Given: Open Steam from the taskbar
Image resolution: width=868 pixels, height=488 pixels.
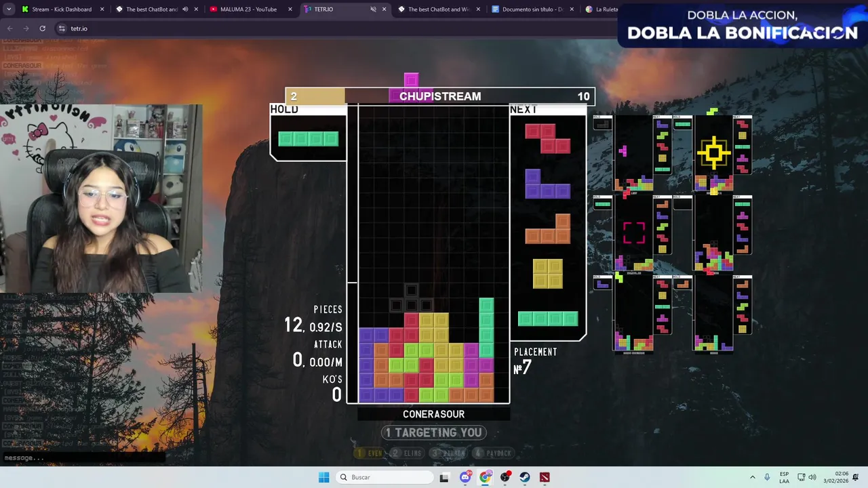Looking at the screenshot, I should pos(525,477).
